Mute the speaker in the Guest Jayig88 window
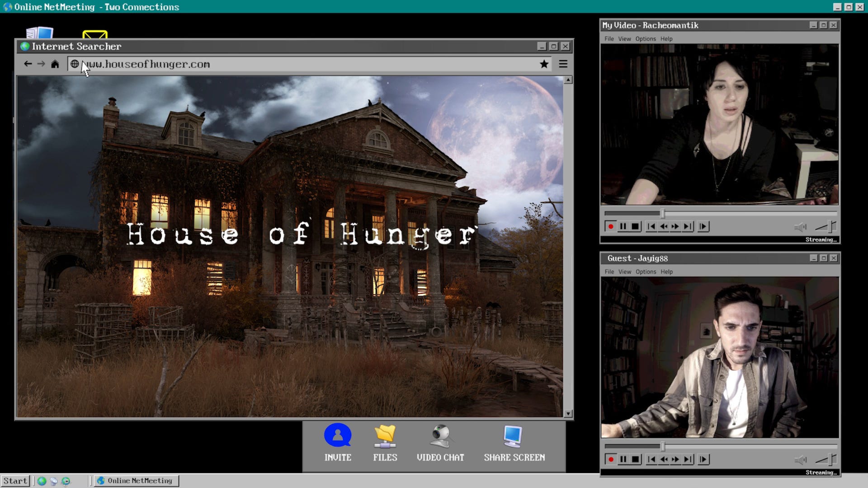 pos(800,460)
